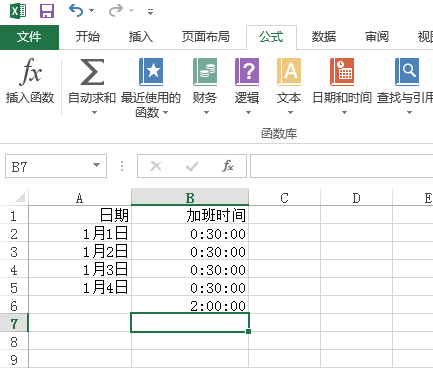The width and height of the screenshot is (433, 368).
Task: Click the 插入函数 fx ribbon button
Action: 30,81
